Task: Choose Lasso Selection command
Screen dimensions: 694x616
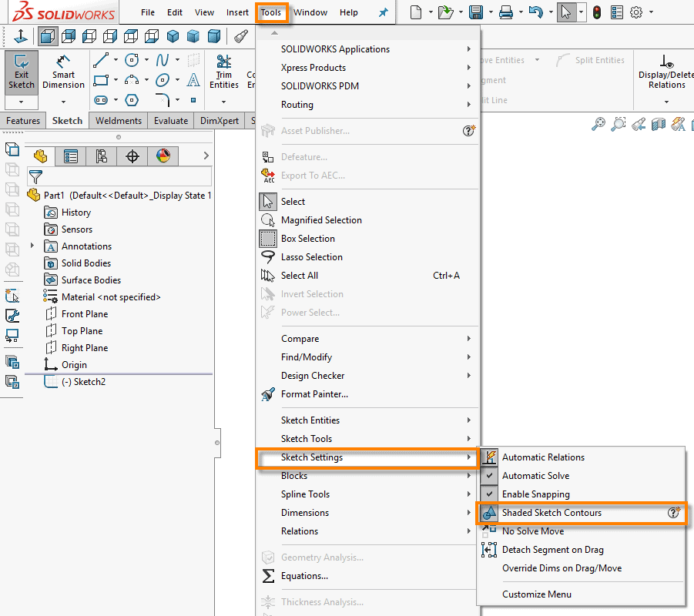Action: 312,257
